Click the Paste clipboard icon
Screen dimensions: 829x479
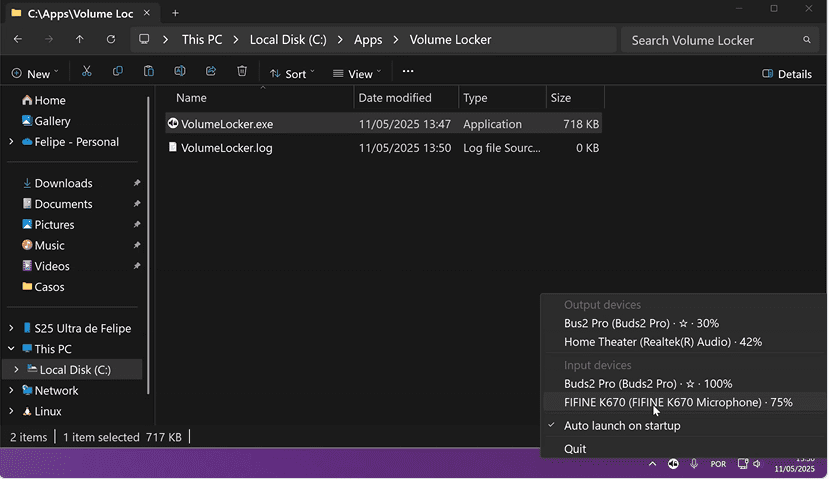tap(149, 73)
